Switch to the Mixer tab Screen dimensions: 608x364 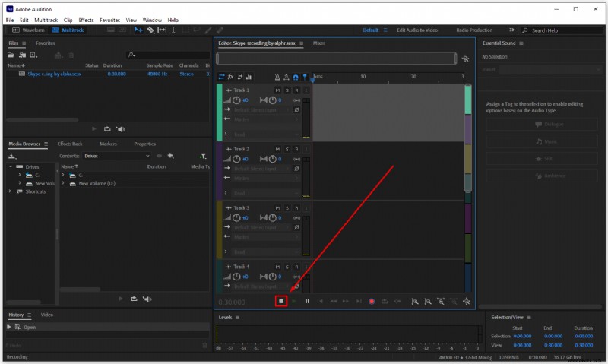[x=318, y=43]
